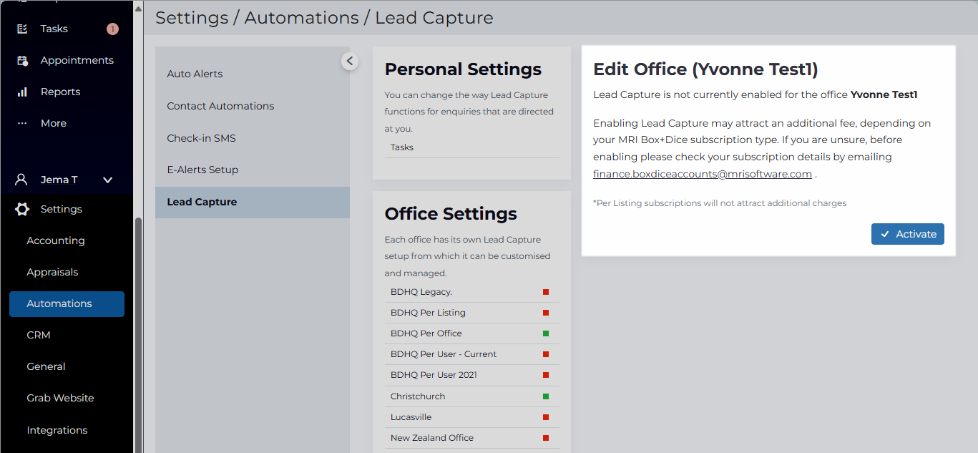Click green status indicator for BDHQ Per Office

(546, 333)
